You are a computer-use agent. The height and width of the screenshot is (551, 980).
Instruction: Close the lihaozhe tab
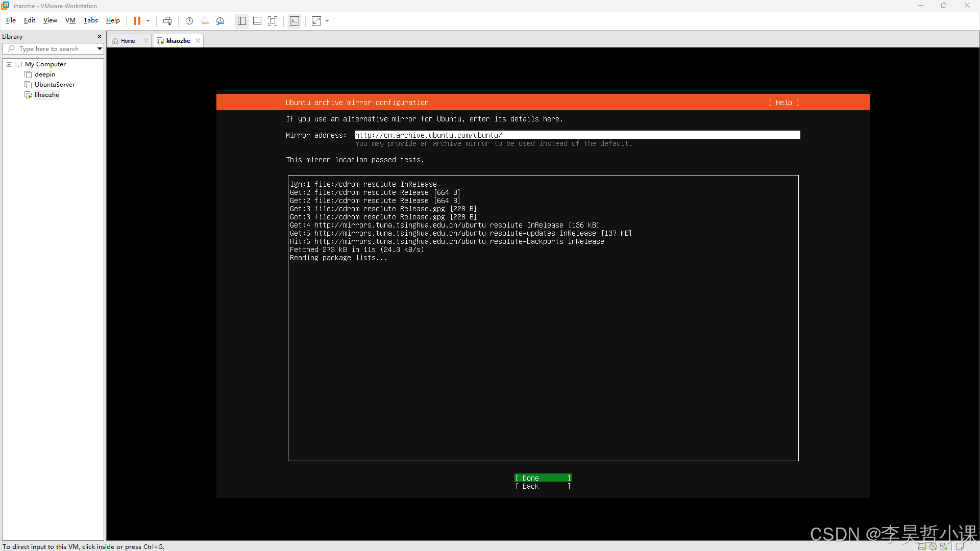click(198, 41)
